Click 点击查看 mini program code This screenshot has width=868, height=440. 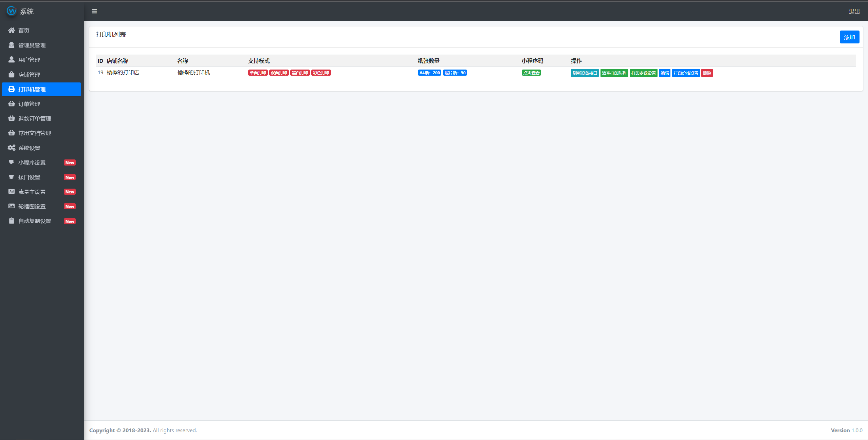coord(531,73)
